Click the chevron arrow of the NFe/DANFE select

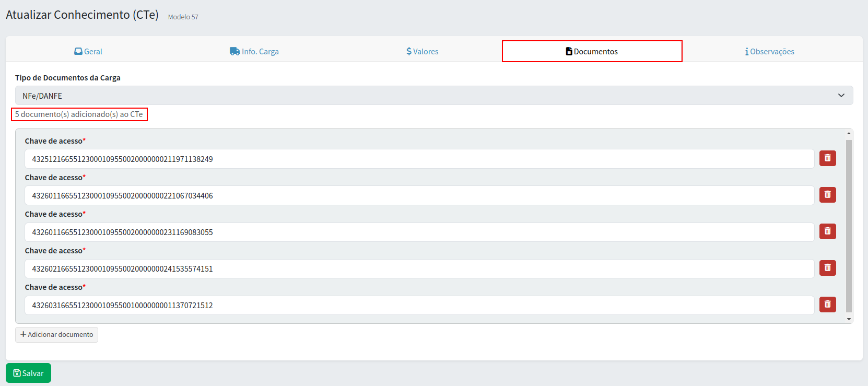(841, 96)
